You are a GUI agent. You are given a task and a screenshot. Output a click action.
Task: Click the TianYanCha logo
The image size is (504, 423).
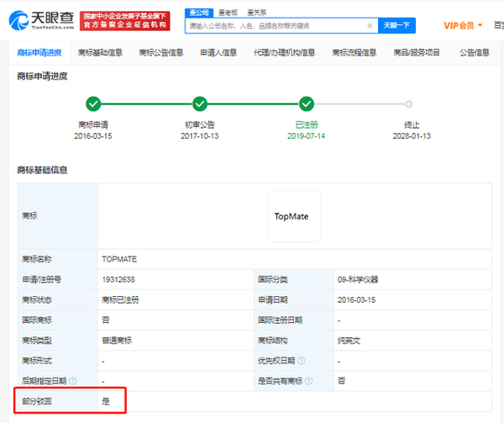click(x=41, y=20)
